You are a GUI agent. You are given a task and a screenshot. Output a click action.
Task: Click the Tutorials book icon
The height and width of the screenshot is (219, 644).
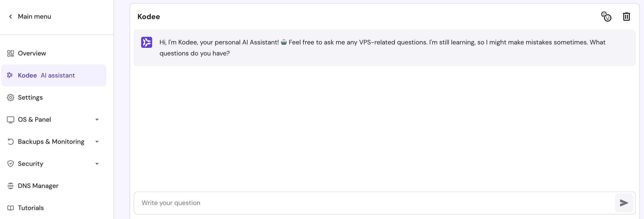(11, 208)
